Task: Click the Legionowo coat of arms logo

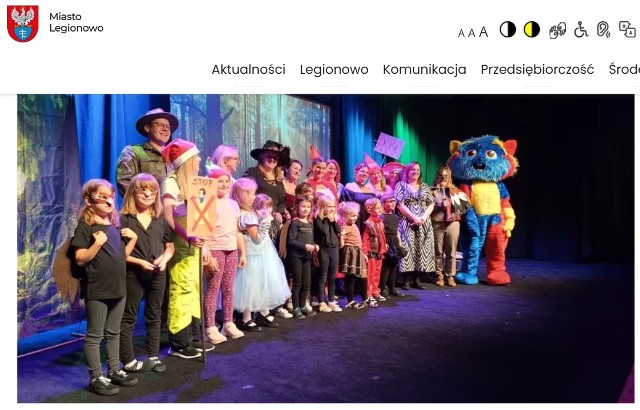Action: (x=23, y=24)
